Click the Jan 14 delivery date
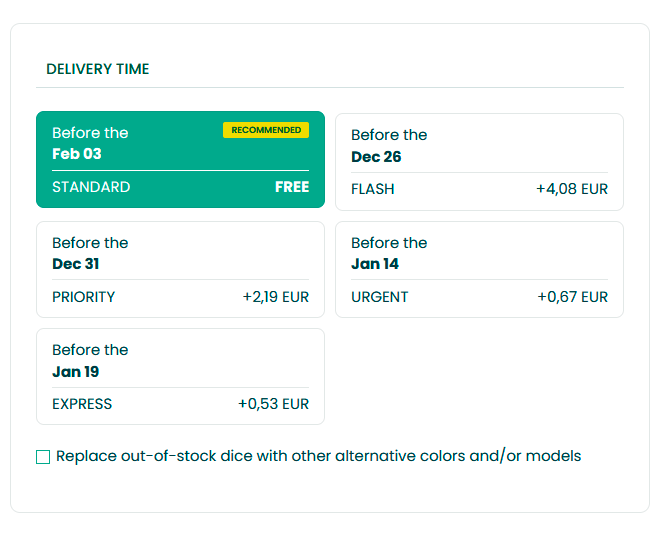 coord(375,264)
